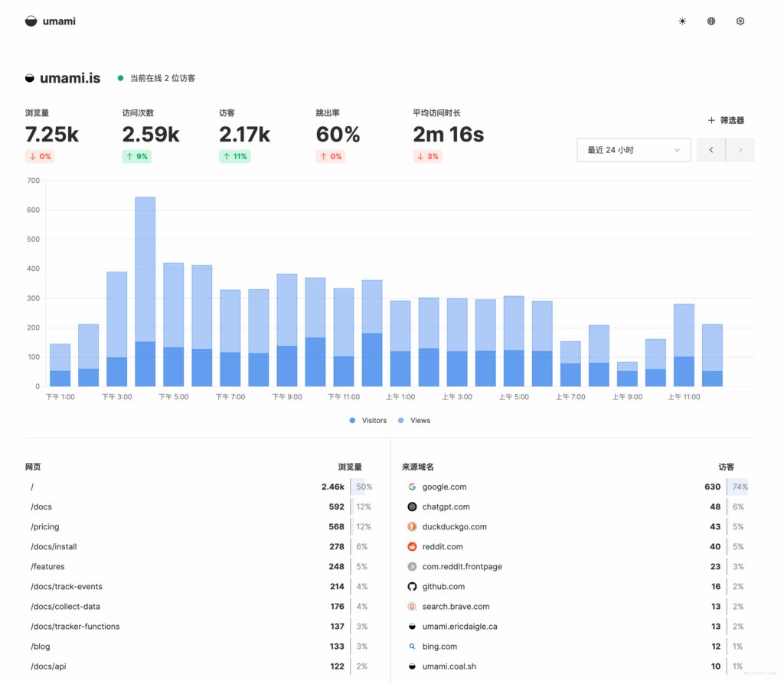This screenshot has width=784, height=684.
Task: Click the umami.coal.sh favicon
Action: click(x=412, y=666)
